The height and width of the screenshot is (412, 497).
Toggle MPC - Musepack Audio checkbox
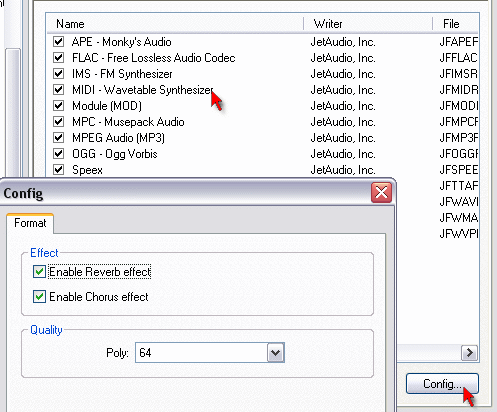pos(59,122)
